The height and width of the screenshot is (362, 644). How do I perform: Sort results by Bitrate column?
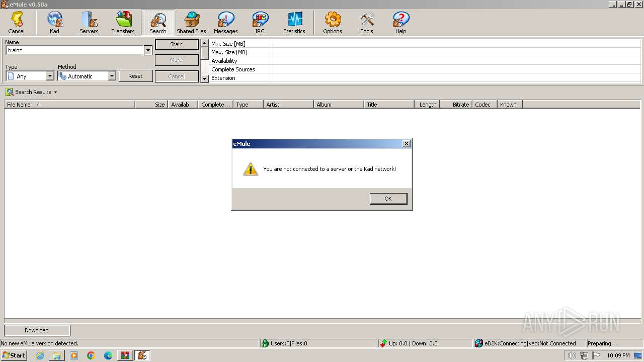456,105
